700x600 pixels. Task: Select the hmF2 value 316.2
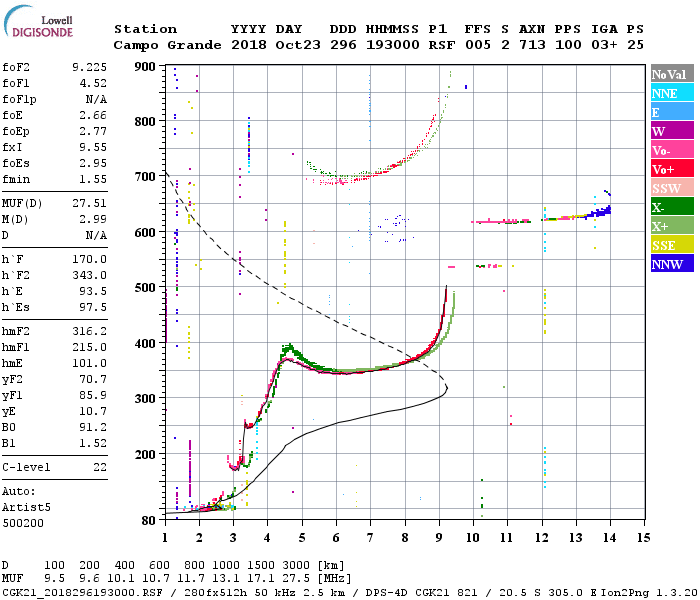(89, 331)
